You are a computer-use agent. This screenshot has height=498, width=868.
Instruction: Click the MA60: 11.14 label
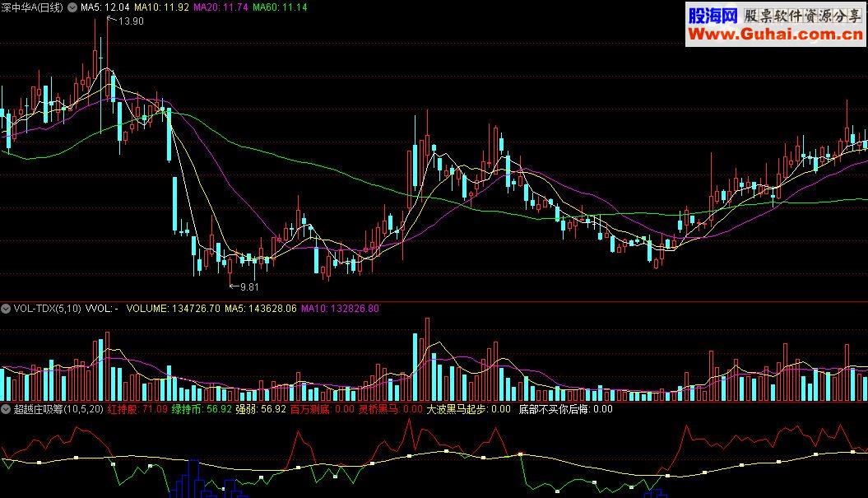[280, 7]
